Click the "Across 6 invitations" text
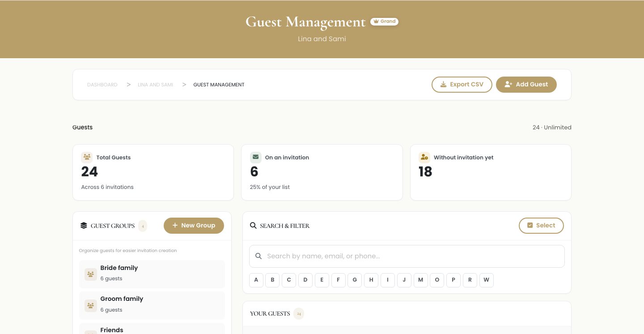644x334 pixels. 107,187
